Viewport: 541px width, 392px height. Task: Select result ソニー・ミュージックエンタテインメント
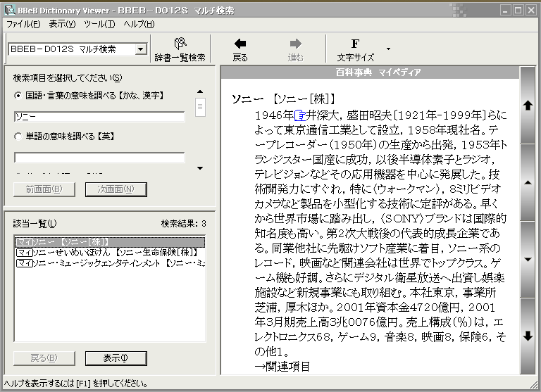pyautogui.click(x=111, y=263)
